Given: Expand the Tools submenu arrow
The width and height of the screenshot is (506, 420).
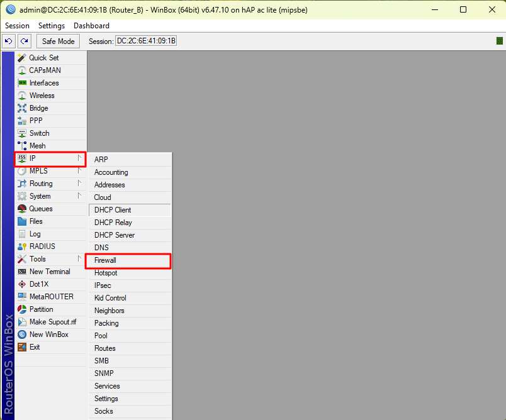Looking at the screenshot, I should tap(79, 258).
